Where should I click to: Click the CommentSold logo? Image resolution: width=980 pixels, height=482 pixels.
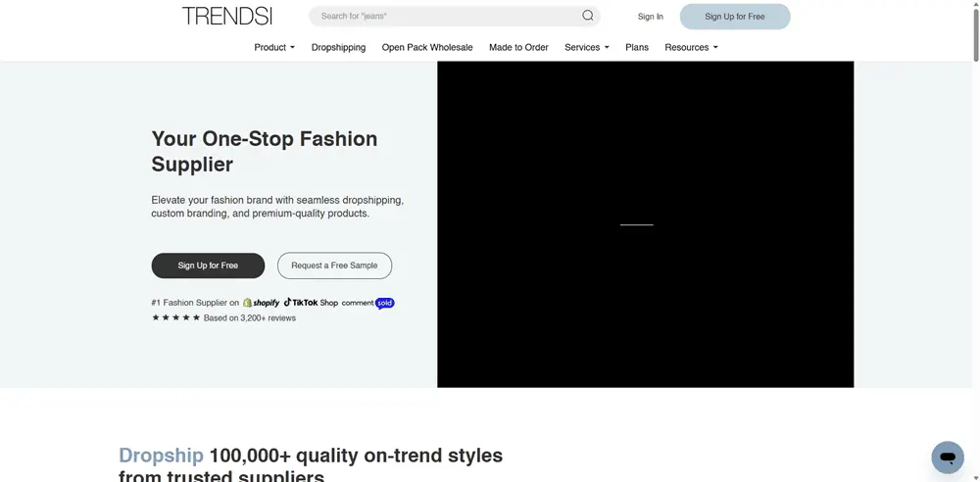pyautogui.click(x=368, y=303)
